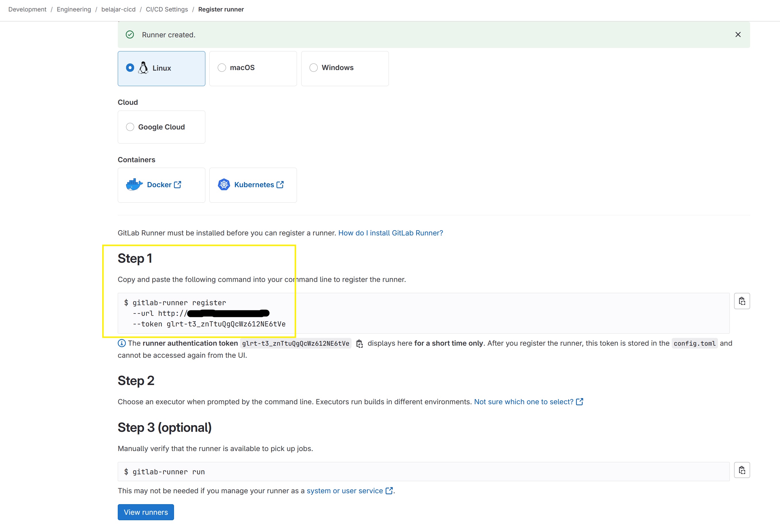The width and height of the screenshot is (780, 532).
Task: Copy the runner authentication token
Action: (x=360, y=343)
